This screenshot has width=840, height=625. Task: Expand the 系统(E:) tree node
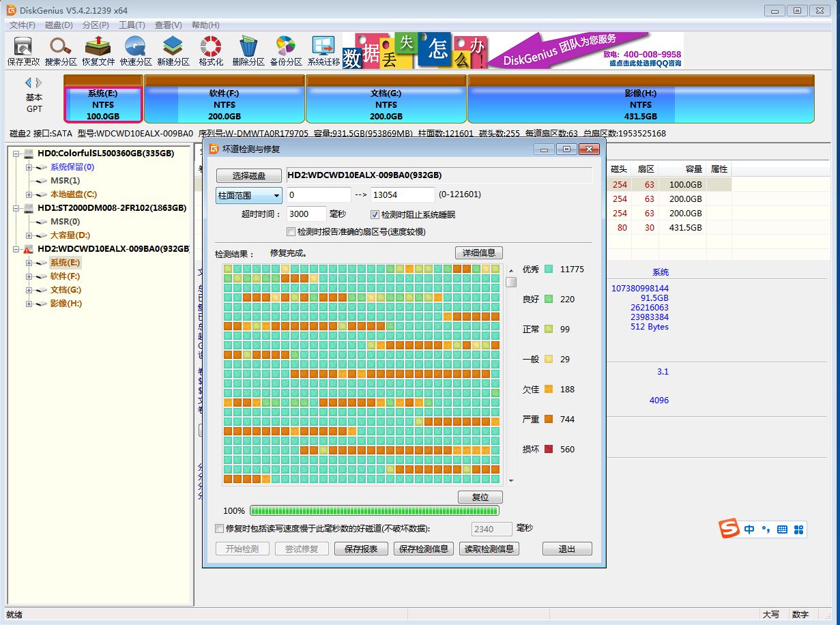pyautogui.click(x=29, y=263)
